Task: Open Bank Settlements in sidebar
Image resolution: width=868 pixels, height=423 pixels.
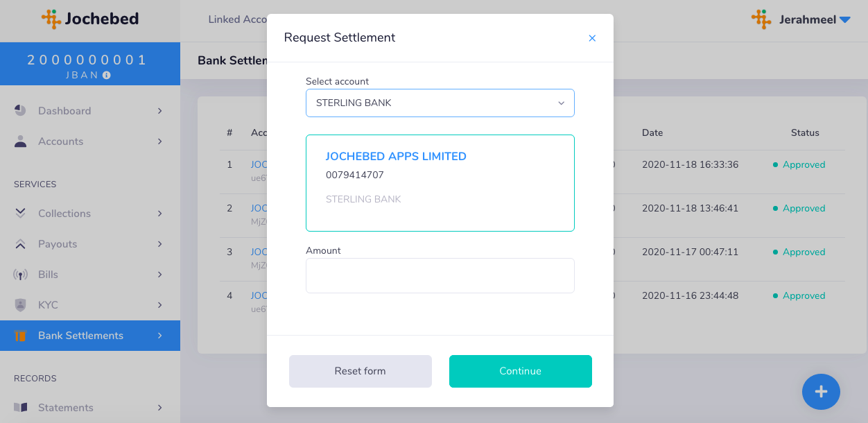Action: (90, 336)
